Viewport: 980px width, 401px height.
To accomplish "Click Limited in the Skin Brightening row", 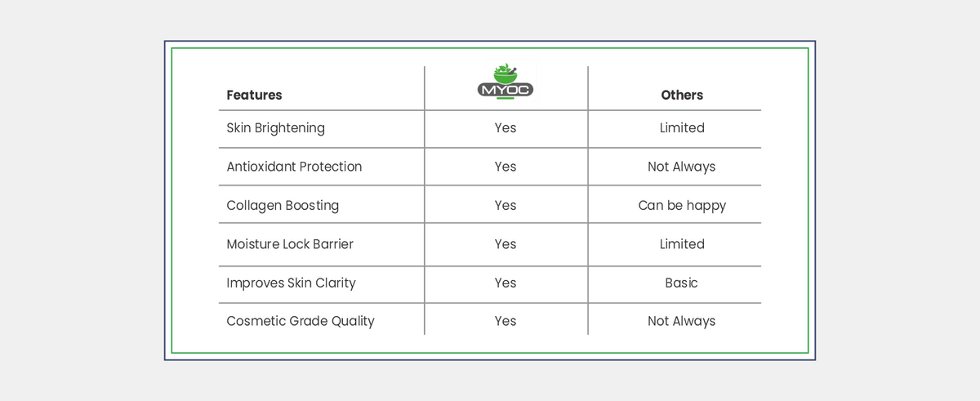I will [682, 128].
